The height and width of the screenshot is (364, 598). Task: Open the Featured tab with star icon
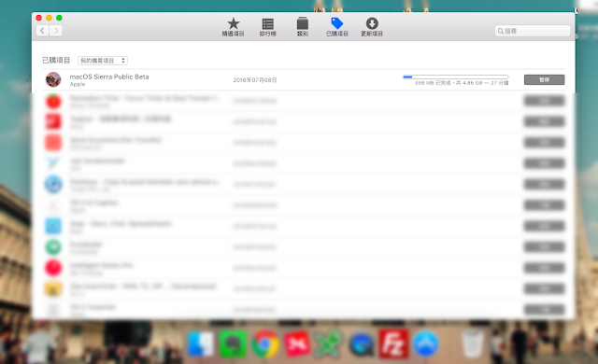point(233,27)
